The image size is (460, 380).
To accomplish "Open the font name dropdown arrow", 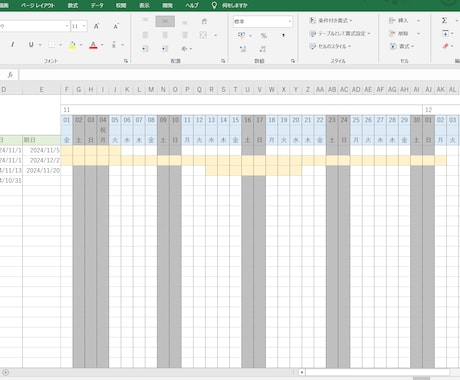I will (x=67, y=26).
